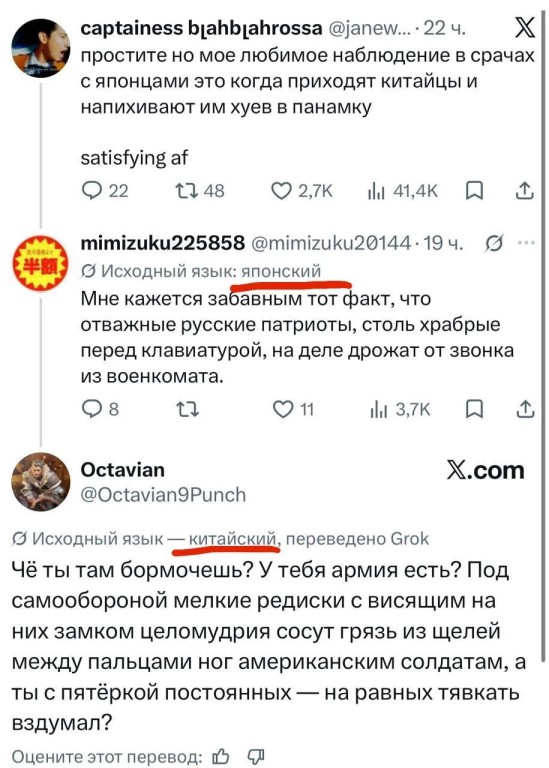This screenshot has height=768, width=549.
Task: Open @Octavian9Punch profile handle
Action: (x=163, y=495)
